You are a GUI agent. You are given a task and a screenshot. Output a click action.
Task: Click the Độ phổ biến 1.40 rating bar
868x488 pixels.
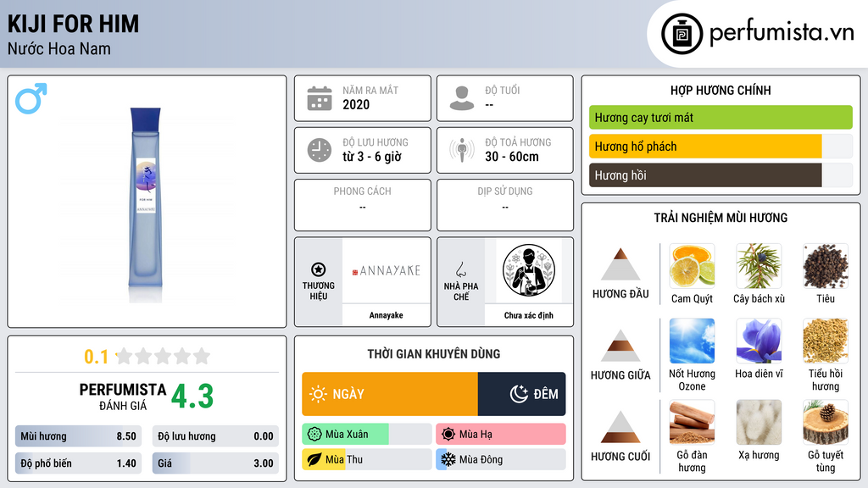pyautogui.click(x=79, y=463)
